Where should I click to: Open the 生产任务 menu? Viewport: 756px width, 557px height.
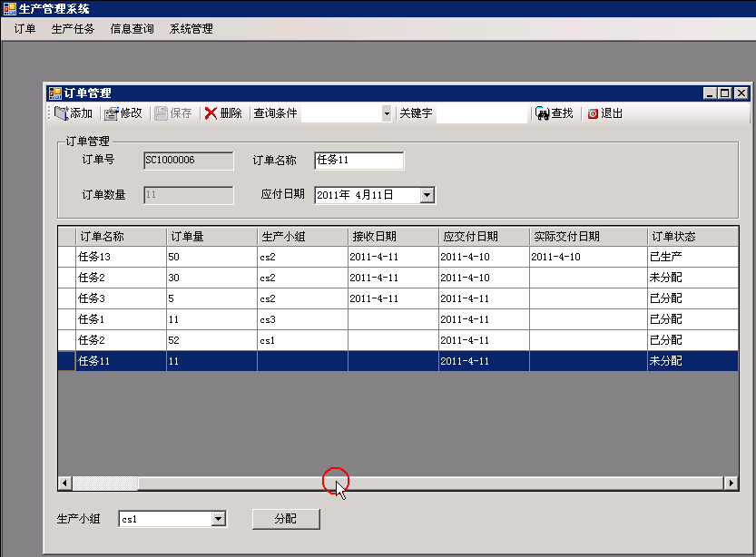tap(73, 29)
